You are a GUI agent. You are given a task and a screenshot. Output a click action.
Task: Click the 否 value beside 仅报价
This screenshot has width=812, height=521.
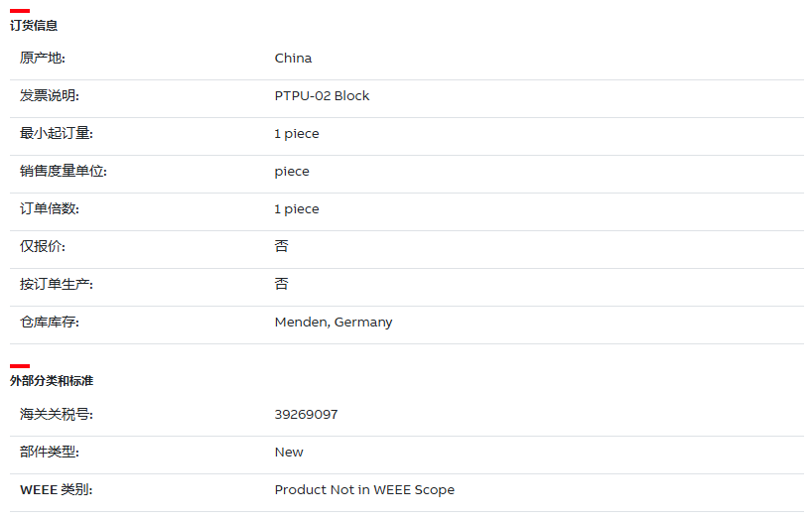pyautogui.click(x=281, y=246)
